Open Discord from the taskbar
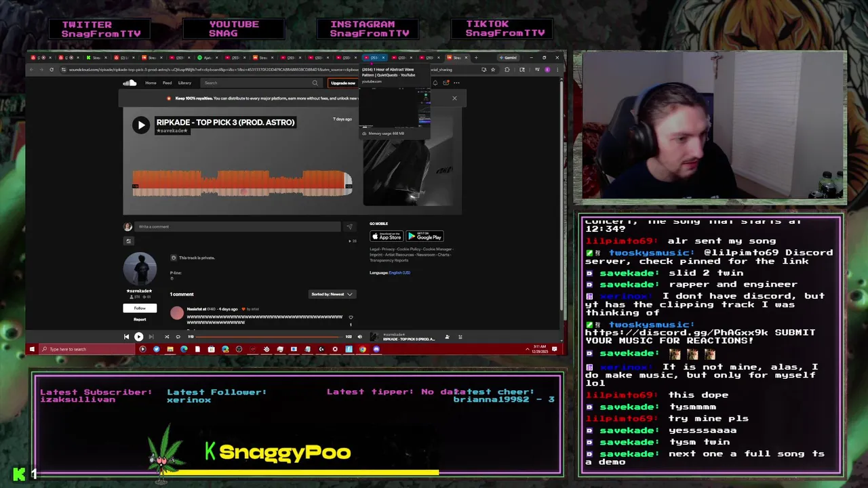868x488 pixels. [376, 349]
